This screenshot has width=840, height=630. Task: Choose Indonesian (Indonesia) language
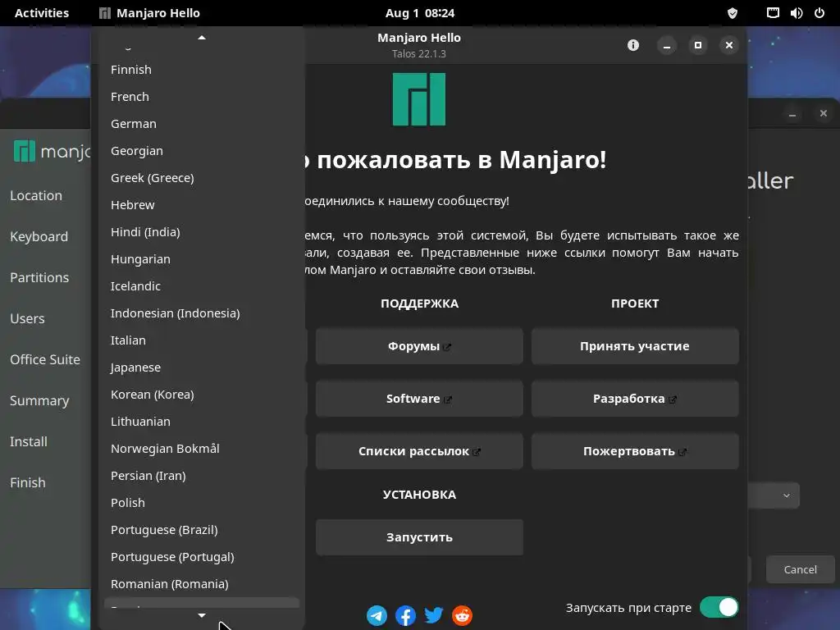click(x=202, y=313)
